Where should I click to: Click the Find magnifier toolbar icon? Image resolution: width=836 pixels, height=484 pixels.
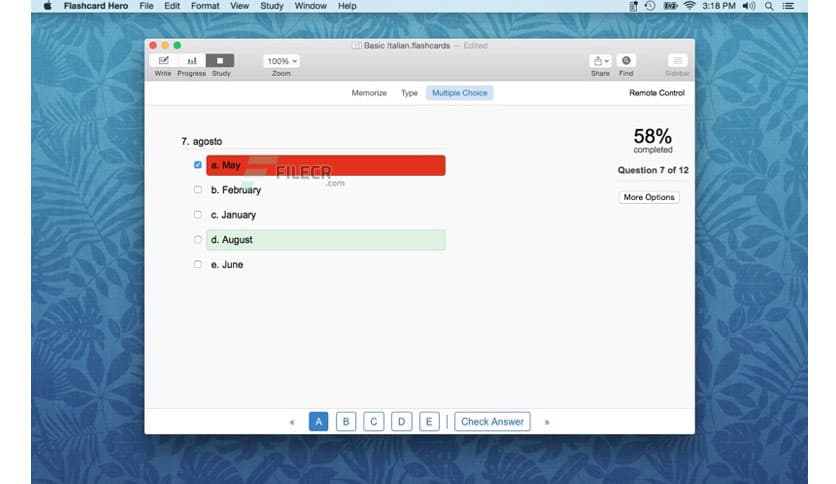626,61
